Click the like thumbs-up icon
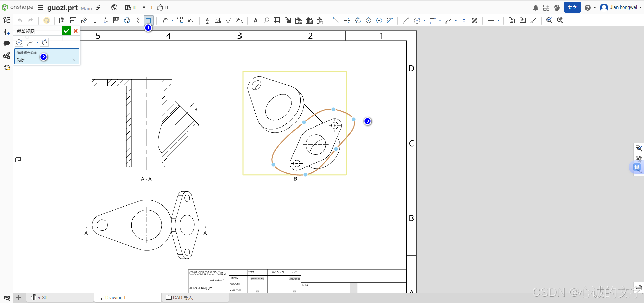644x303 pixels. 160,7
